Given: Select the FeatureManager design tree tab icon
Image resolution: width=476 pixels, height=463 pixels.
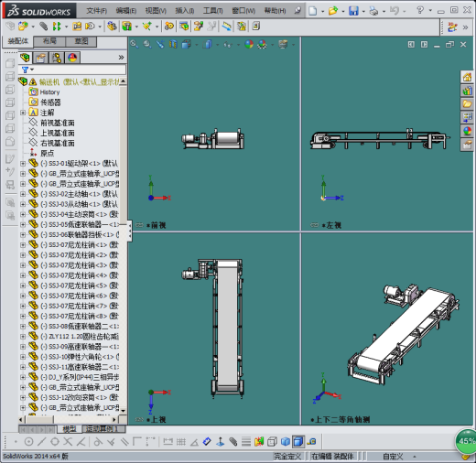Looking at the screenshot, I should [26, 58].
